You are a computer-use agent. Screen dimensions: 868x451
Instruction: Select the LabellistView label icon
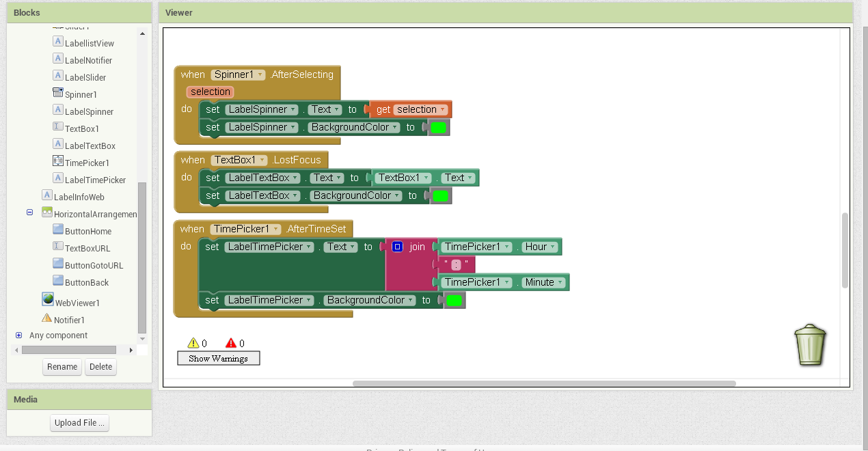58,42
